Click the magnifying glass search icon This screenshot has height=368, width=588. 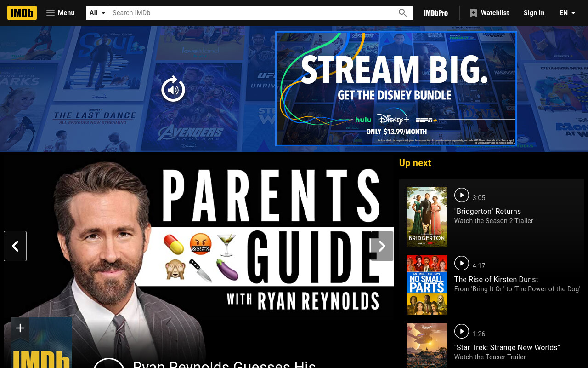click(x=403, y=13)
